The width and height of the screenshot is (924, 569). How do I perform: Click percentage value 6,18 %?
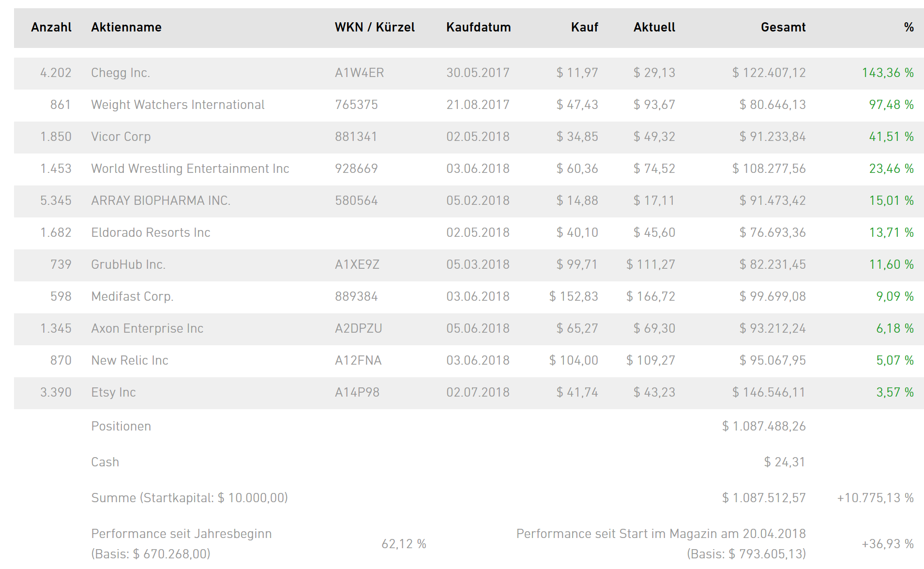coord(895,328)
